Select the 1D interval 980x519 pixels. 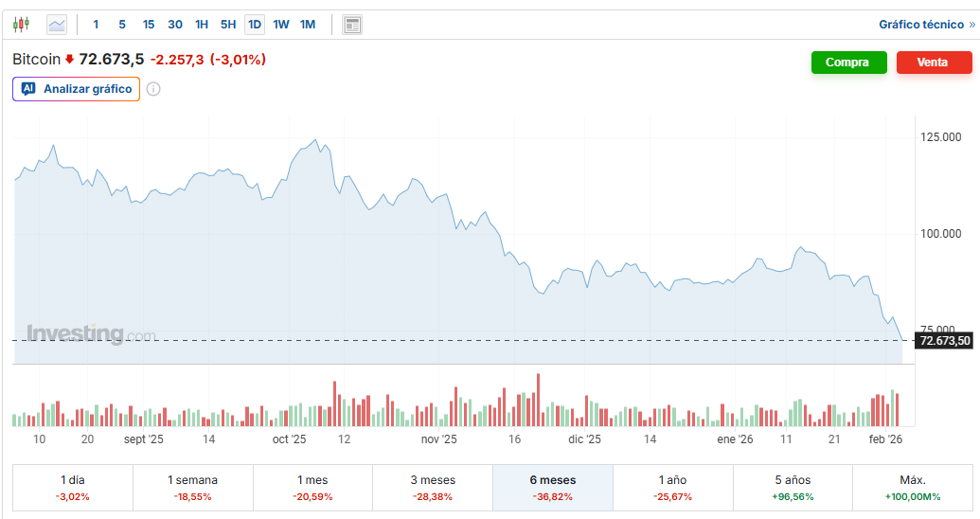[255, 25]
